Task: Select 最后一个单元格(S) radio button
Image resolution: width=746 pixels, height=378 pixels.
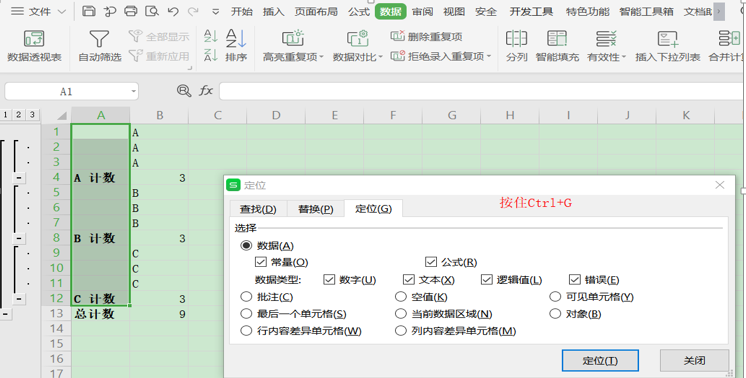Action: [x=246, y=314]
